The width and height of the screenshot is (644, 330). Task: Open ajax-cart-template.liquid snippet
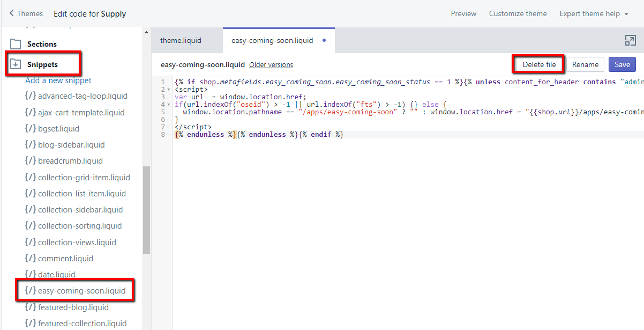pyautogui.click(x=81, y=113)
